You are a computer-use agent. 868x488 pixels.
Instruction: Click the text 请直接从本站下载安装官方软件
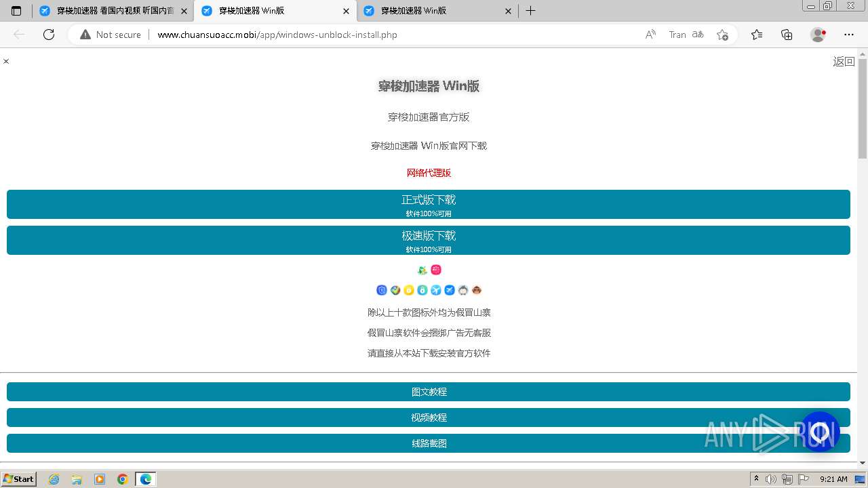(429, 353)
